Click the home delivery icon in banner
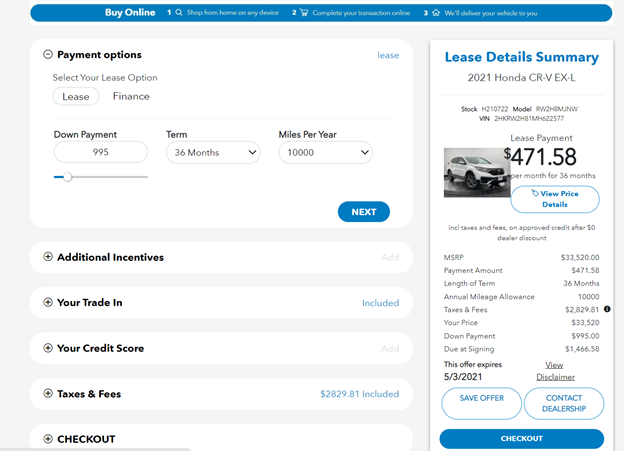 [x=436, y=13]
